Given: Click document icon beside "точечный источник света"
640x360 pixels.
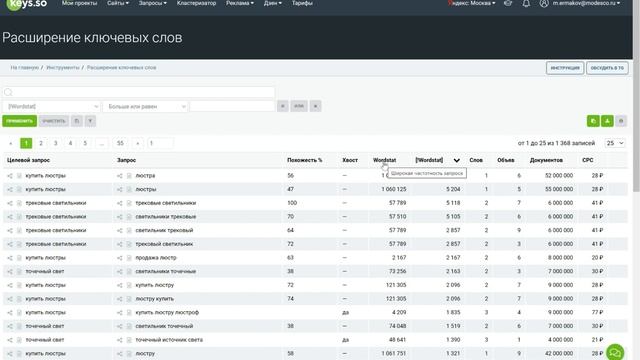Looking at the screenshot, I should [x=129, y=340].
